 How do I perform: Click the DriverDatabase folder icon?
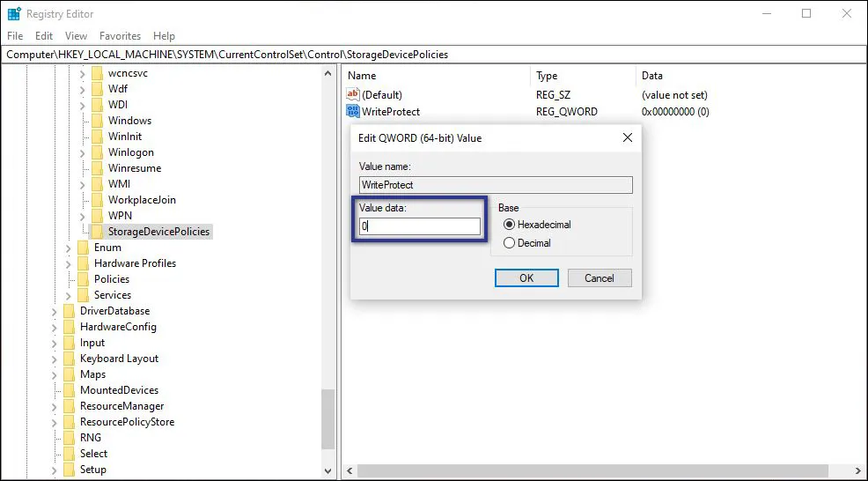pyautogui.click(x=70, y=311)
